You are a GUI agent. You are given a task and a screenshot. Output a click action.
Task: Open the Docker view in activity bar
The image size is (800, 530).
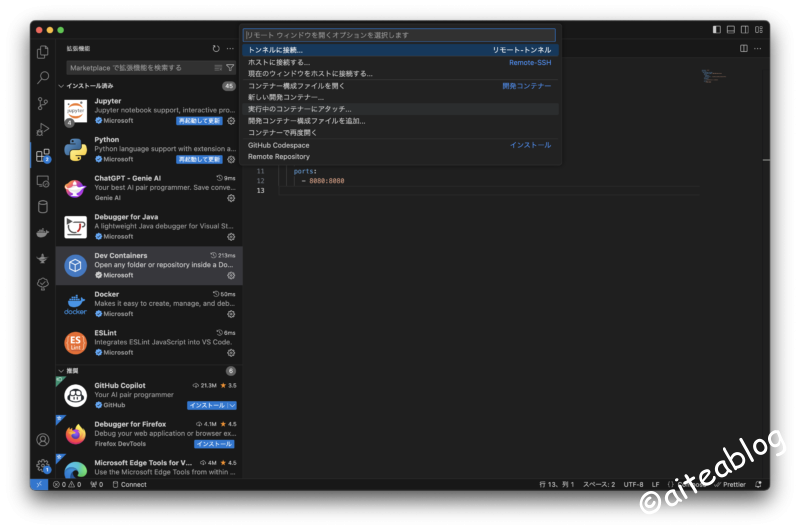pyautogui.click(x=43, y=233)
